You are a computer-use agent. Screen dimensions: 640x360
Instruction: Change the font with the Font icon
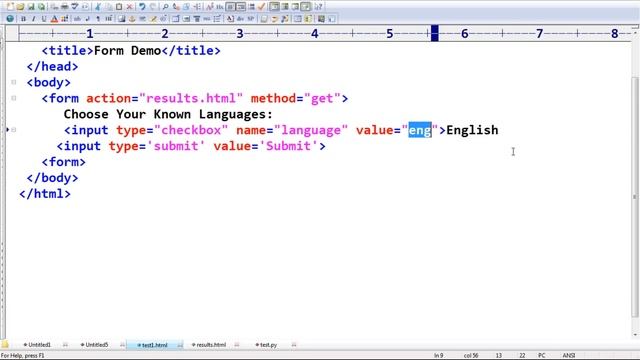coord(209,7)
